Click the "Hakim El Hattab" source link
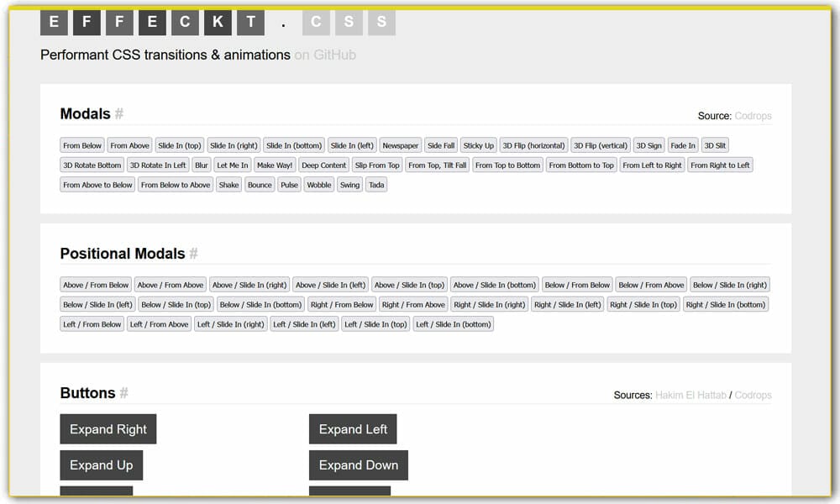 point(690,395)
